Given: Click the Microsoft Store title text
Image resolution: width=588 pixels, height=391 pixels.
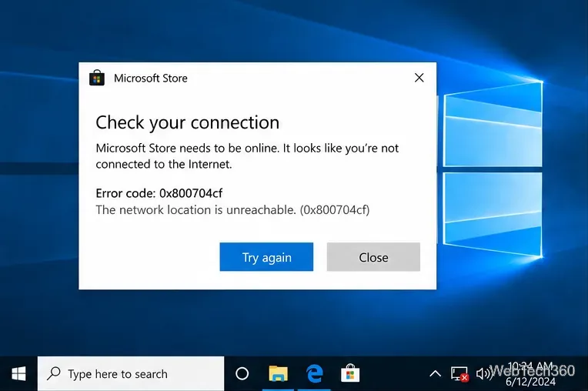Looking at the screenshot, I should pos(151,78).
